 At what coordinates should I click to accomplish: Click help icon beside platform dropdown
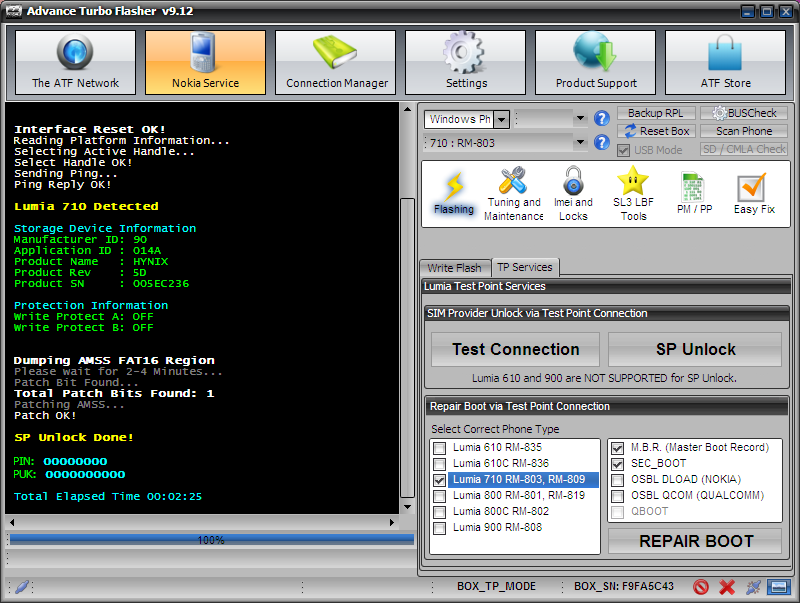pos(602,119)
